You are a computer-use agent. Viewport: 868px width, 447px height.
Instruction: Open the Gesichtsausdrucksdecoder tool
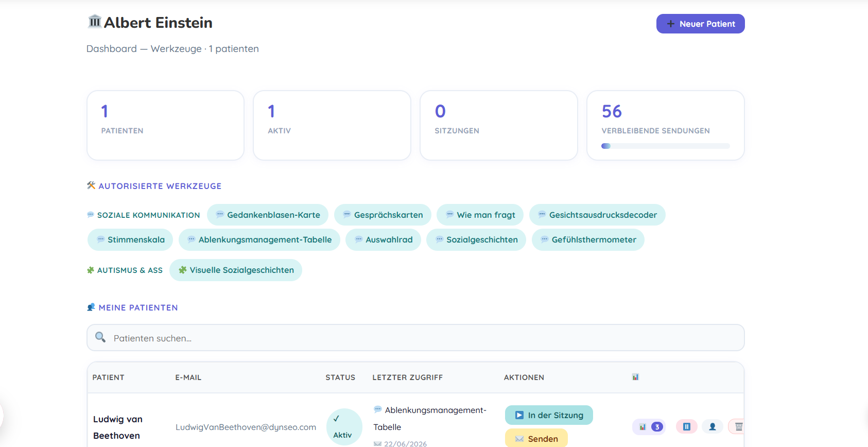(x=597, y=215)
